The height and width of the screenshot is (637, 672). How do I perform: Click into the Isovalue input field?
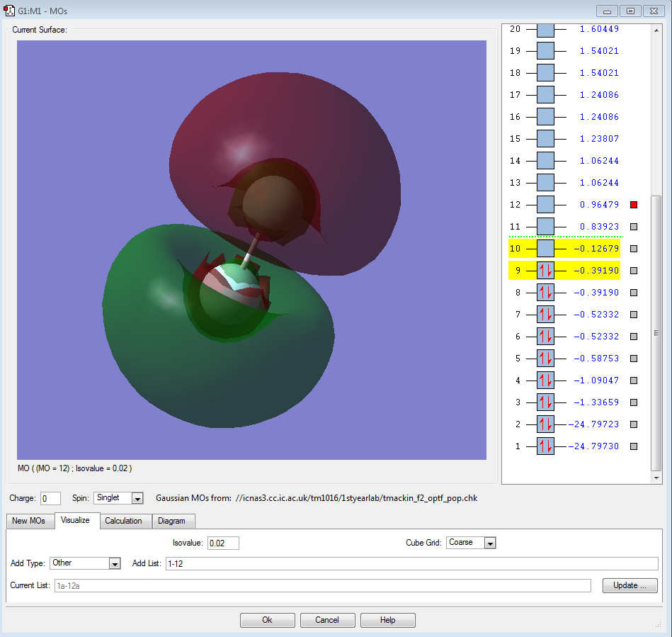click(x=223, y=543)
